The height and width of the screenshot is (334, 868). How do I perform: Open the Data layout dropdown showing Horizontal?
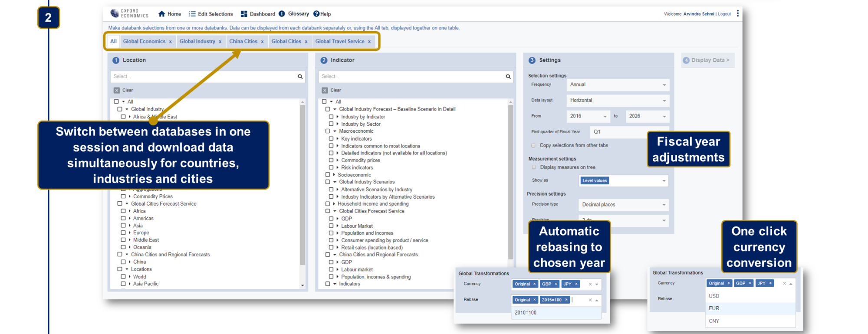(x=618, y=100)
